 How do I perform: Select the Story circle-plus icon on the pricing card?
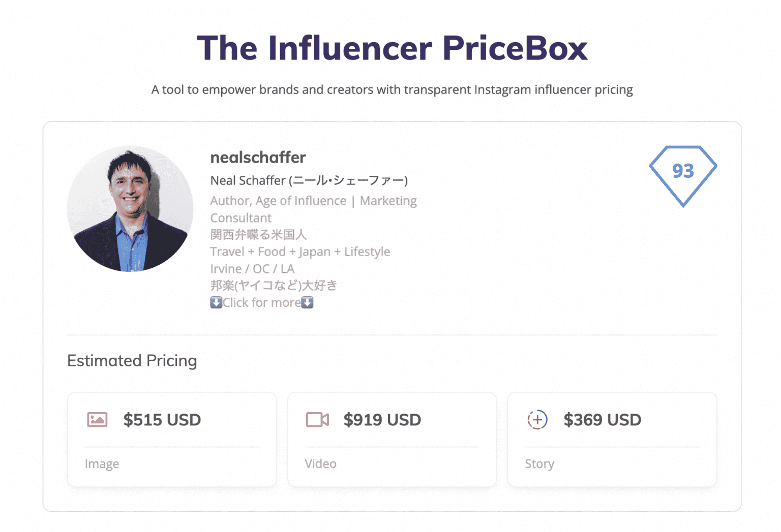pos(537,420)
